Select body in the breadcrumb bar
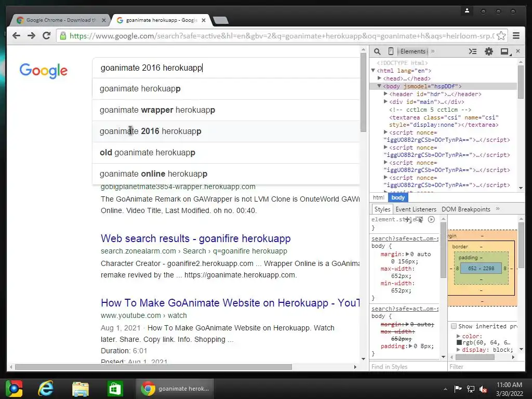This screenshot has width=532, height=399. (x=397, y=197)
